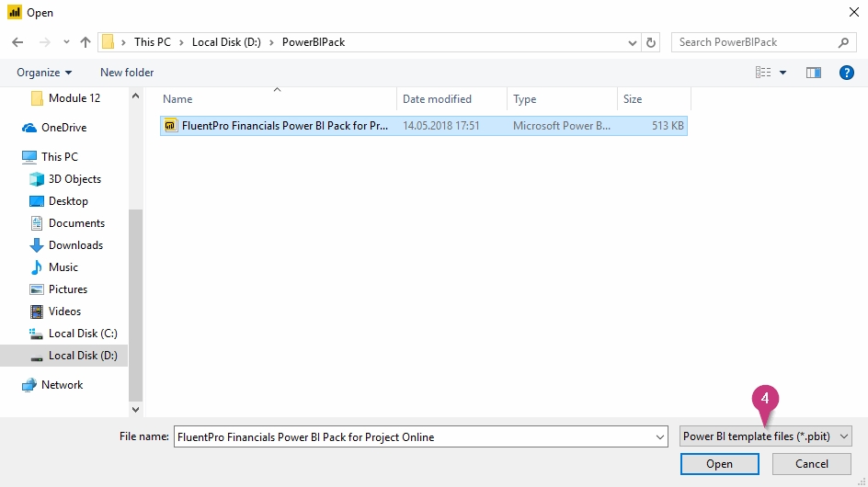Select PowerBIPack in the breadcrumb path
Screen dimensions: 868x487
pyautogui.click(x=314, y=42)
